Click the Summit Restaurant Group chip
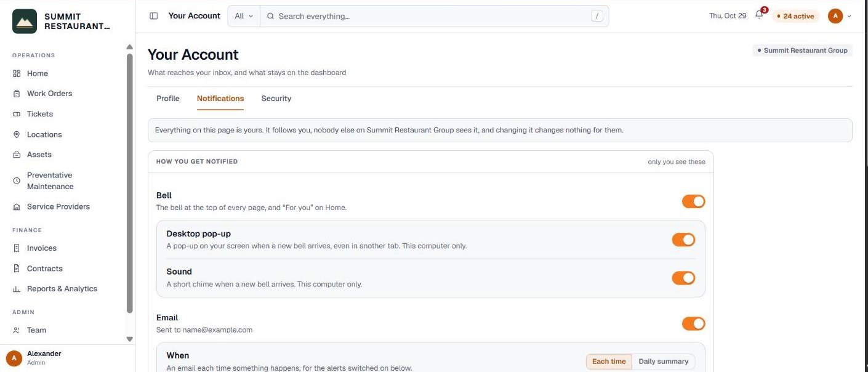The height and width of the screenshot is (372, 868). [803, 51]
